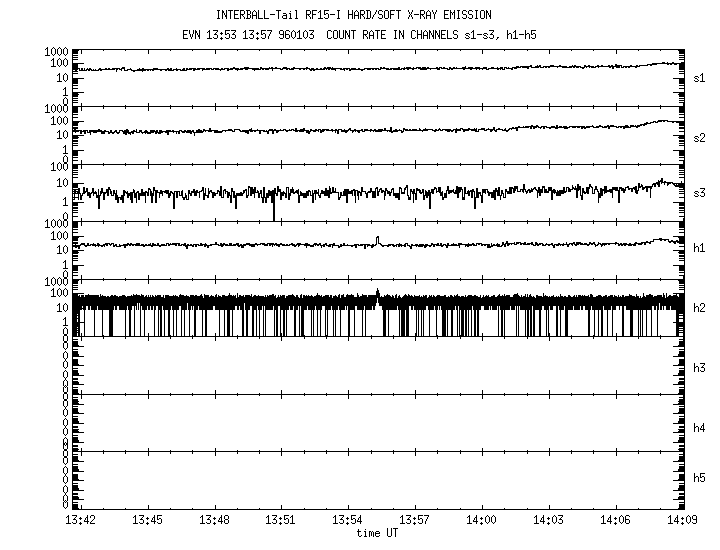This screenshot has width=720, height=550.
Task: Click the peak in the h2 trace
Action: tap(378, 291)
